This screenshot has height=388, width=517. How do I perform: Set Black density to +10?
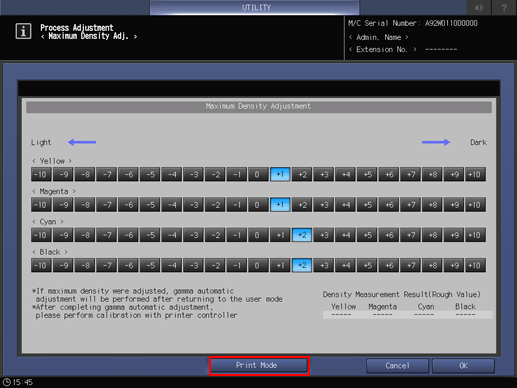(x=475, y=265)
